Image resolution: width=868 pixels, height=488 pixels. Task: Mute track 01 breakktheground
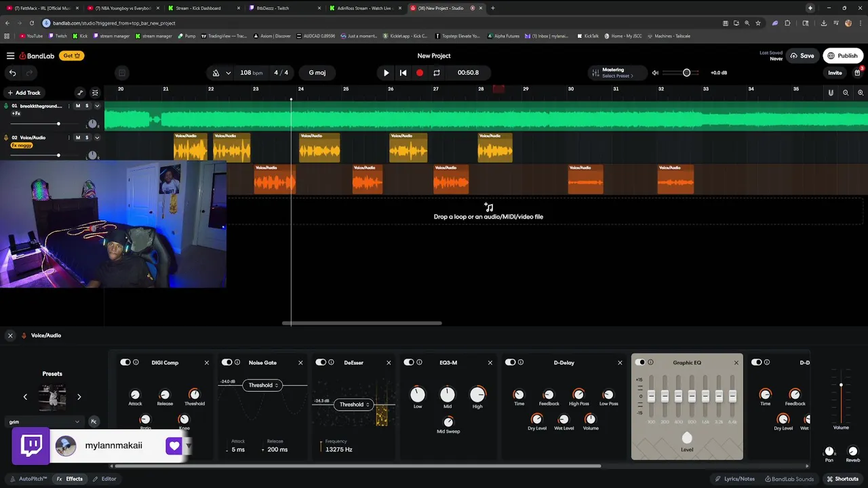click(77, 106)
